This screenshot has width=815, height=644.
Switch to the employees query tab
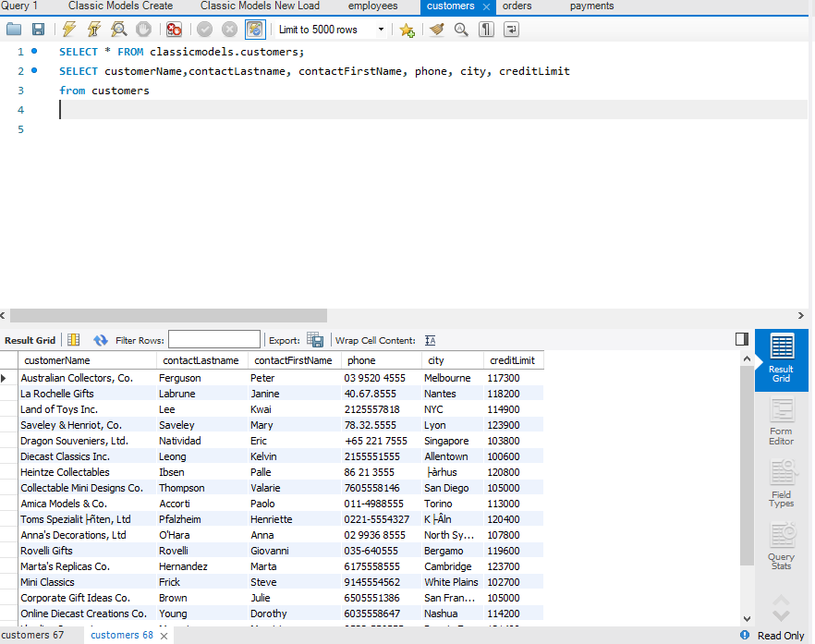click(372, 6)
